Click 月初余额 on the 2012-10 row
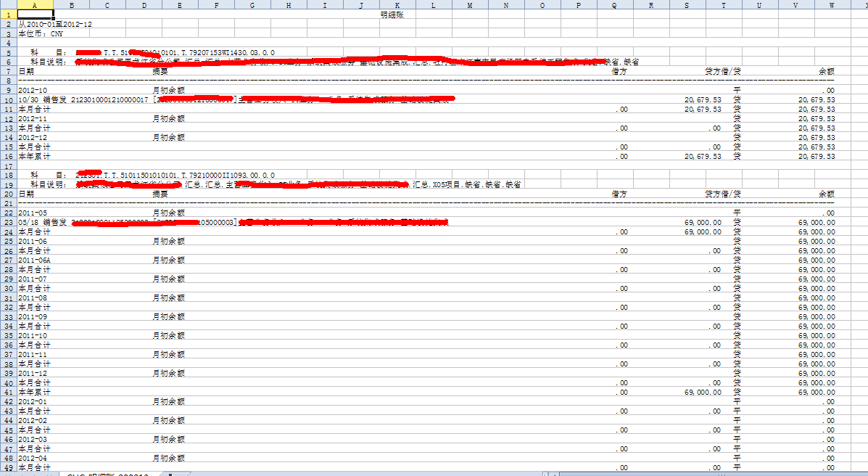This screenshot has height=476, width=868. pyautogui.click(x=169, y=90)
